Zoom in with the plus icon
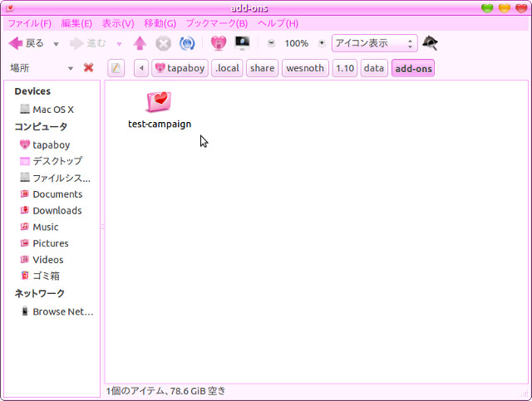The image size is (532, 401). click(x=322, y=43)
